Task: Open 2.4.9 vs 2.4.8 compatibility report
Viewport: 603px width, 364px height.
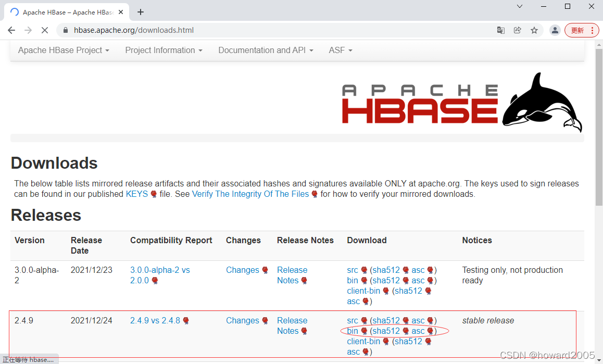Action: 155,321
